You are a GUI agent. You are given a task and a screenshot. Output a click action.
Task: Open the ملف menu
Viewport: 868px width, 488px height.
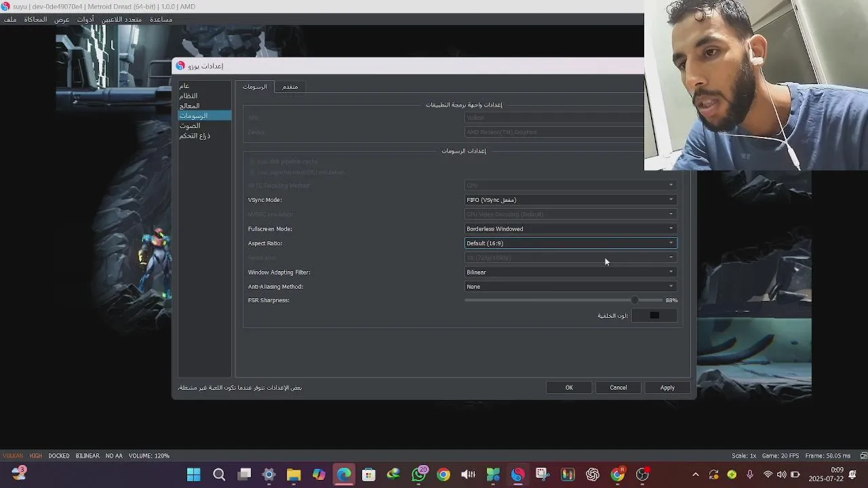[x=10, y=20]
